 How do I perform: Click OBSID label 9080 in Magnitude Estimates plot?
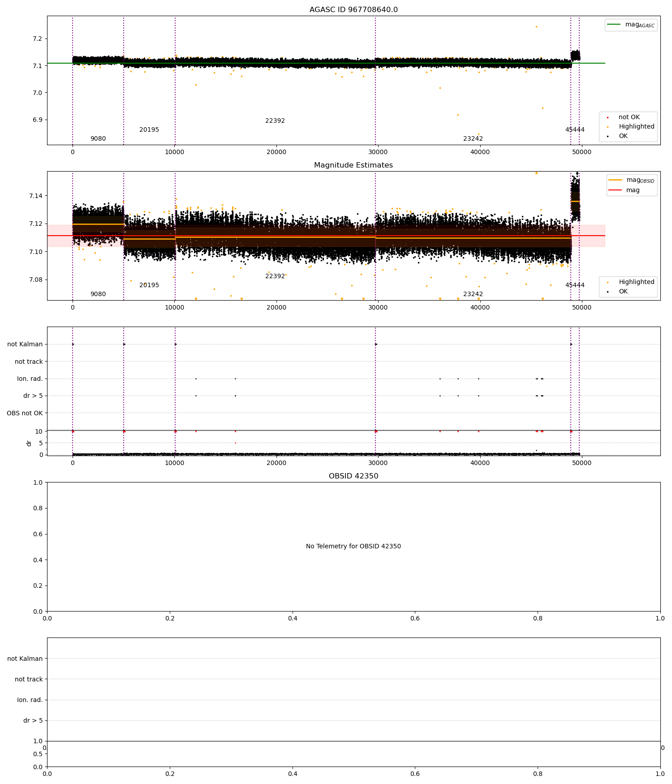tap(98, 294)
